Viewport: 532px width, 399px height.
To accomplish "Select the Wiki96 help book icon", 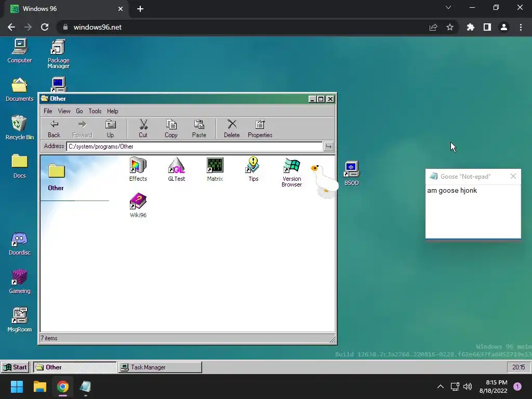I will (138, 205).
